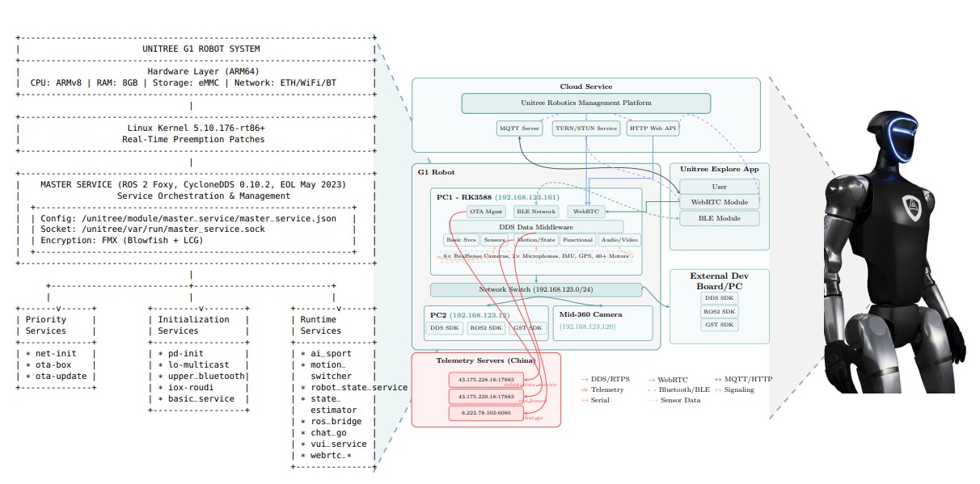The image size is (980, 484).
Task: Click the Telemetry Servers (China) heading
Action: 484,360
